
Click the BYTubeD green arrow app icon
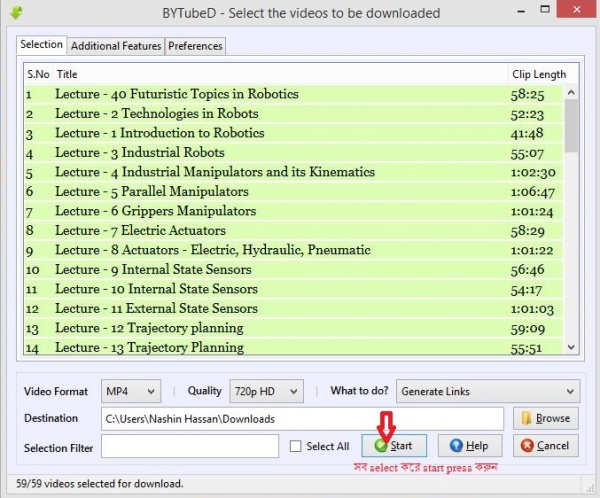coord(16,12)
